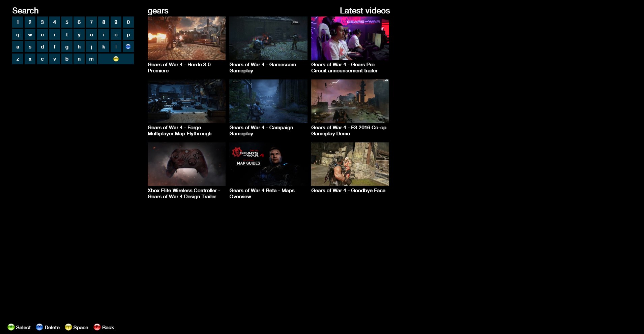
Task: Hit the letter a key
Action: (18, 47)
